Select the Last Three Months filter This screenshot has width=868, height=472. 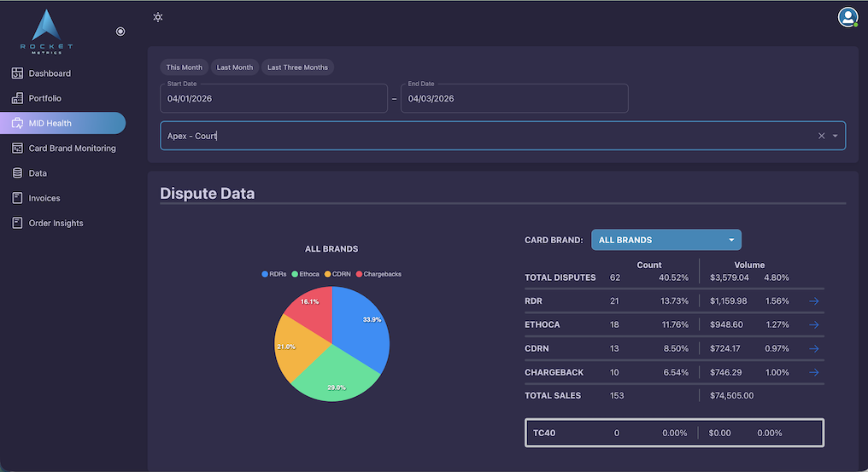click(297, 67)
